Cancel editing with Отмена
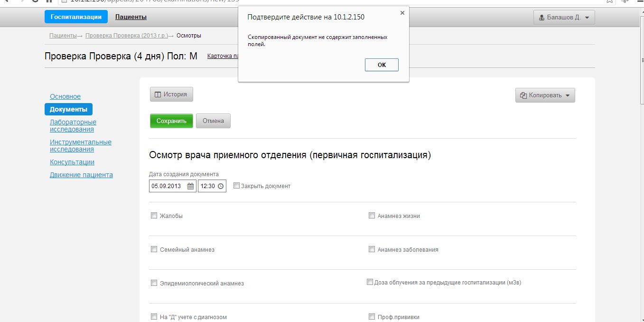The image size is (644, 322). tap(213, 121)
